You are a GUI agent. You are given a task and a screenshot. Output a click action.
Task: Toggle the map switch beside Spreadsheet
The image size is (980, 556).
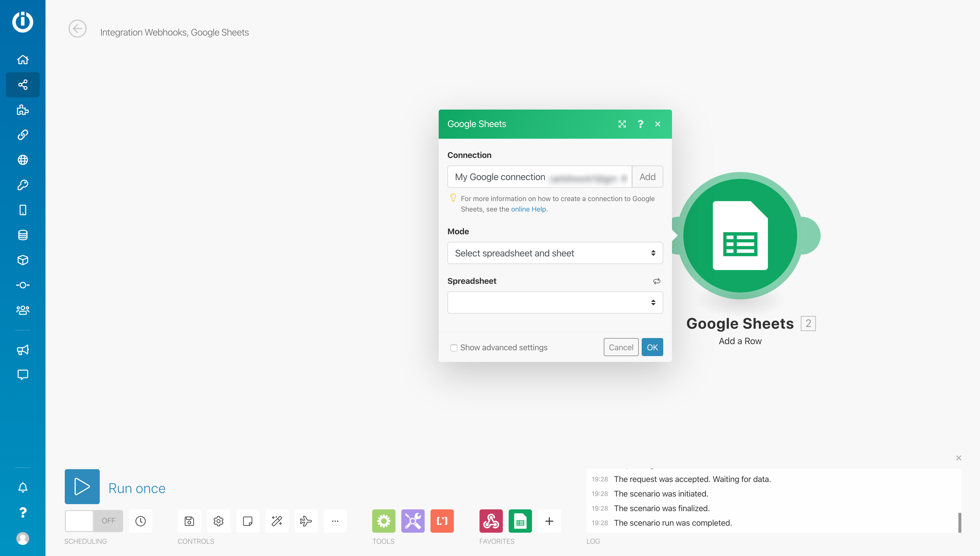coord(657,281)
